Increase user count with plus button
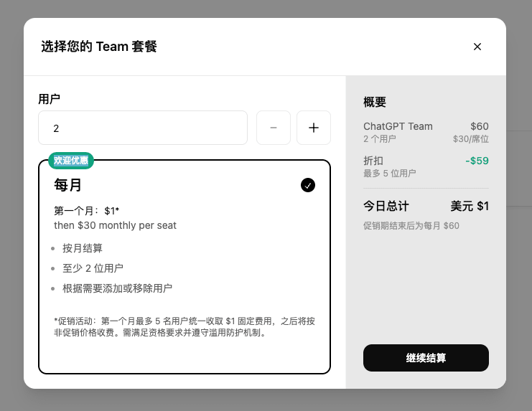Screen dimensions: 532x411 click(314, 128)
